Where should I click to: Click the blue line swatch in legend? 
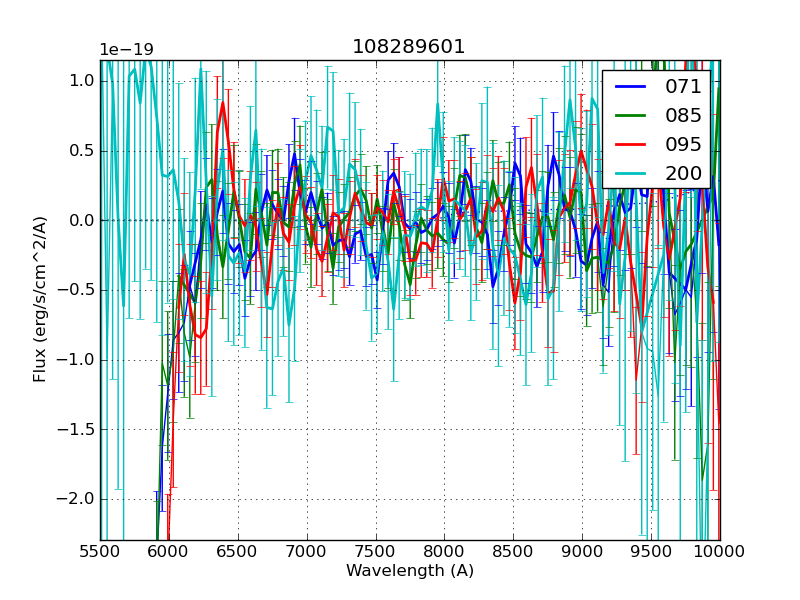(632, 87)
